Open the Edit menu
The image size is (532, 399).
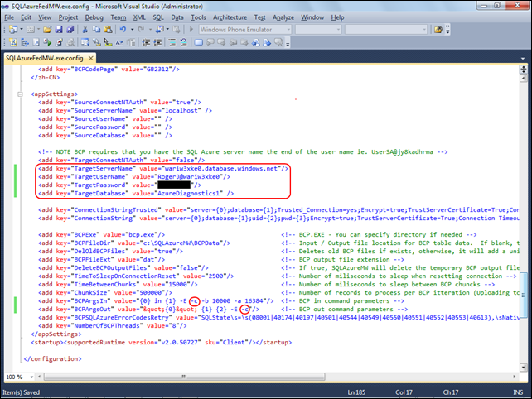26,17
